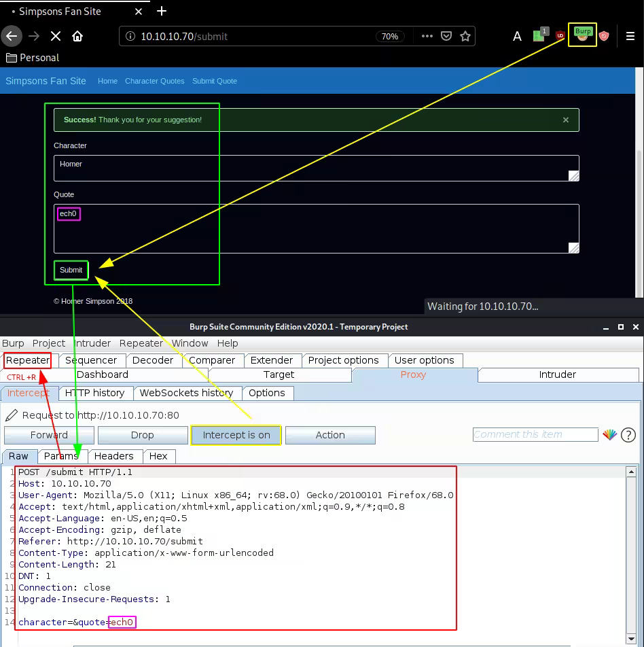The height and width of the screenshot is (647, 644).
Task: Open the Firefox hamburger menu
Action: coord(630,36)
